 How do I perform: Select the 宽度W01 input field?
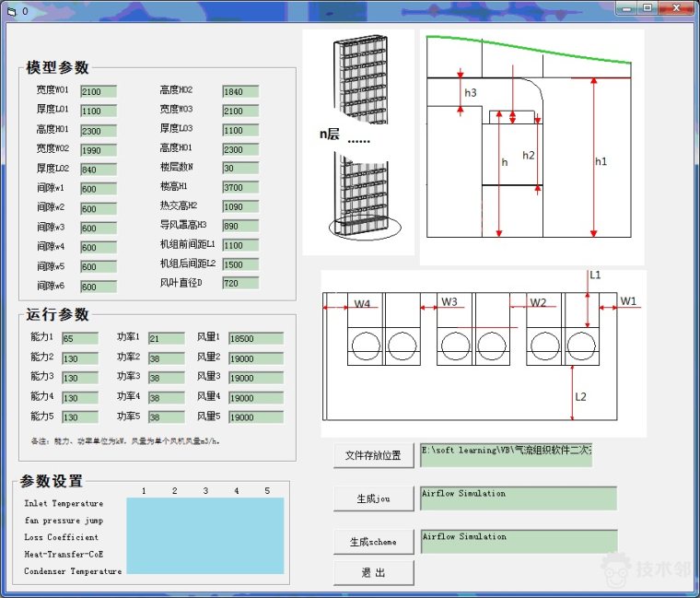tap(99, 91)
